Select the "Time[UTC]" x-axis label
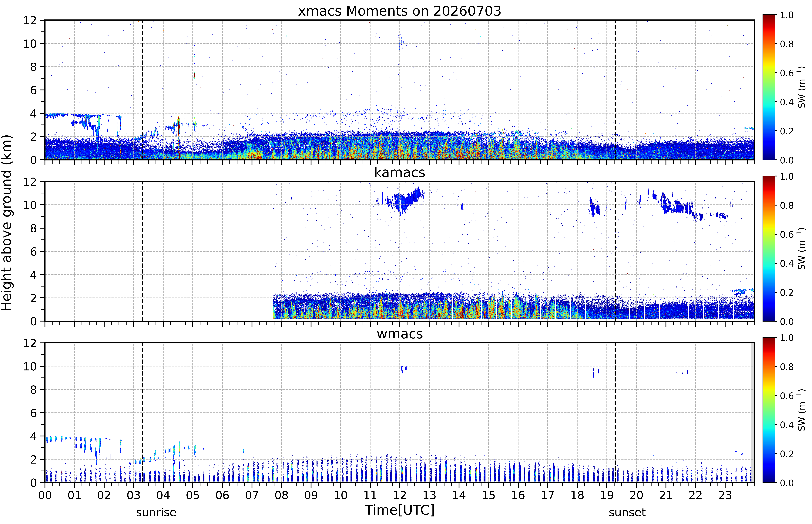Image resolution: width=812 pixels, height=524 pixels. pyautogui.click(x=400, y=510)
